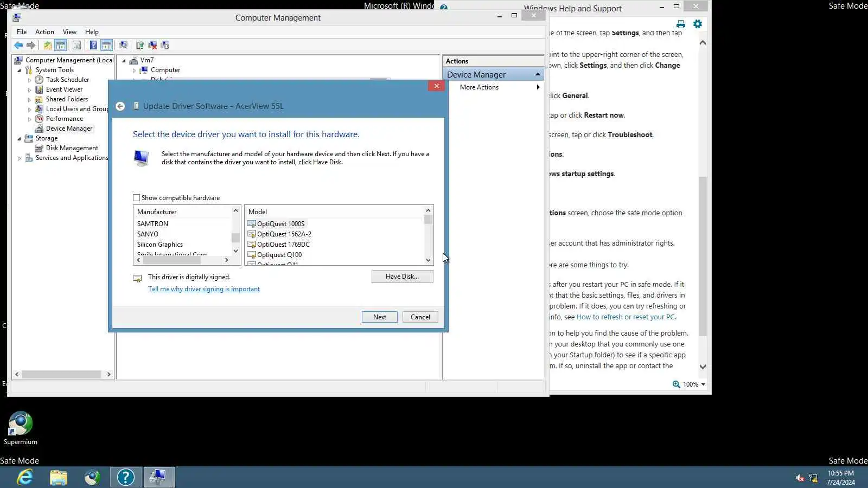Click the last device toolbar icon after Uninstall

[165, 46]
